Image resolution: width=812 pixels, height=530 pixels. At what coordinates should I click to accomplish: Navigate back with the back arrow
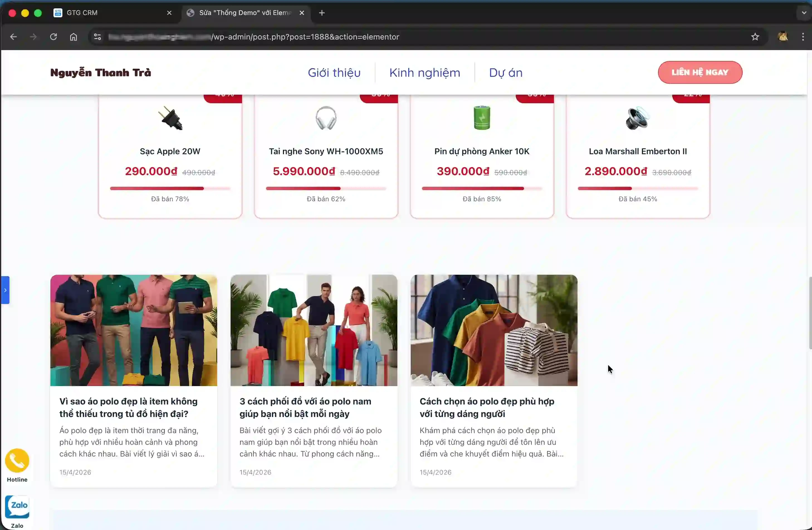click(13, 37)
